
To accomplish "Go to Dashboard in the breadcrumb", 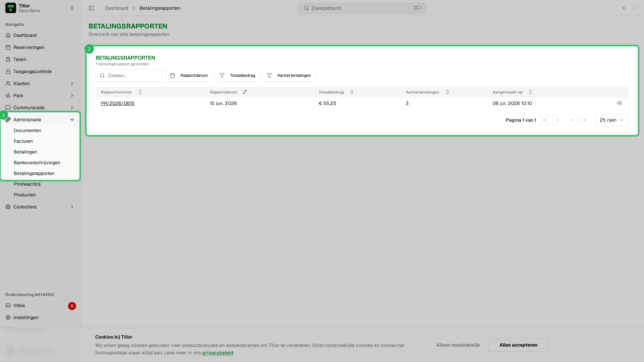I will click(x=117, y=8).
